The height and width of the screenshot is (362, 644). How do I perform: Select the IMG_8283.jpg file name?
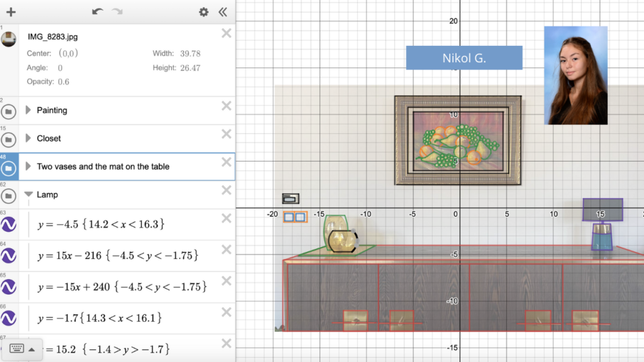[53, 37]
